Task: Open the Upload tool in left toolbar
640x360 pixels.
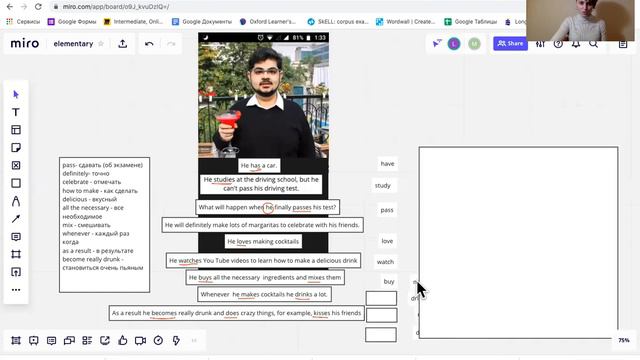Action: 16,272
